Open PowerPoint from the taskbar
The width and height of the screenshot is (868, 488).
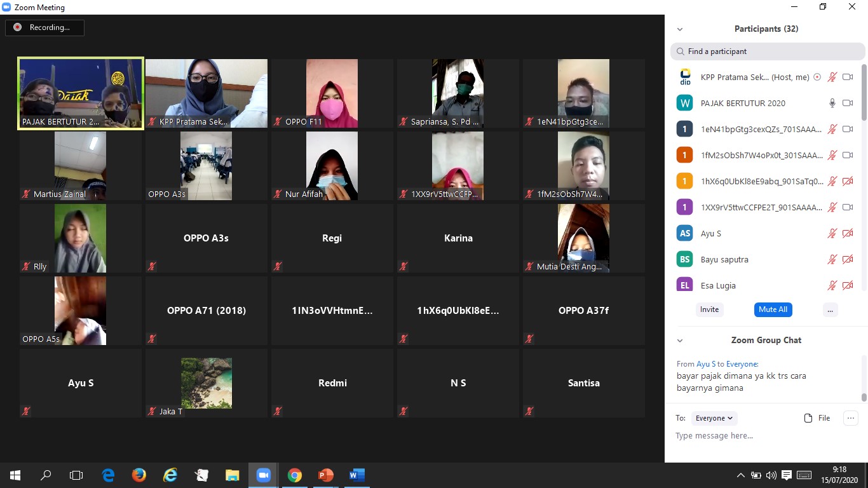click(325, 475)
